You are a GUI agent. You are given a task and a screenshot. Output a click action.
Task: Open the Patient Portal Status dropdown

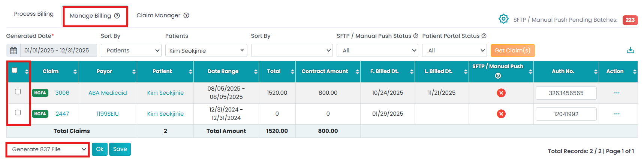click(454, 51)
